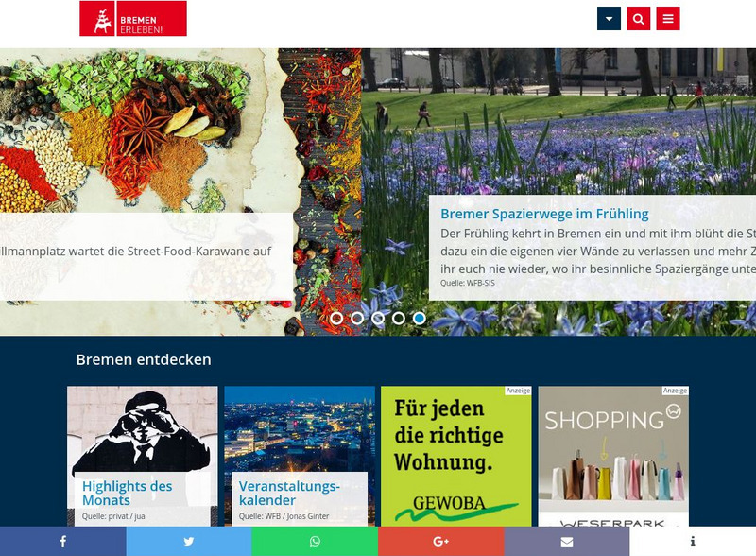Image resolution: width=756 pixels, height=556 pixels.
Task: Open the search function via the magnifier icon
Action: pyautogui.click(x=638, y=16)
